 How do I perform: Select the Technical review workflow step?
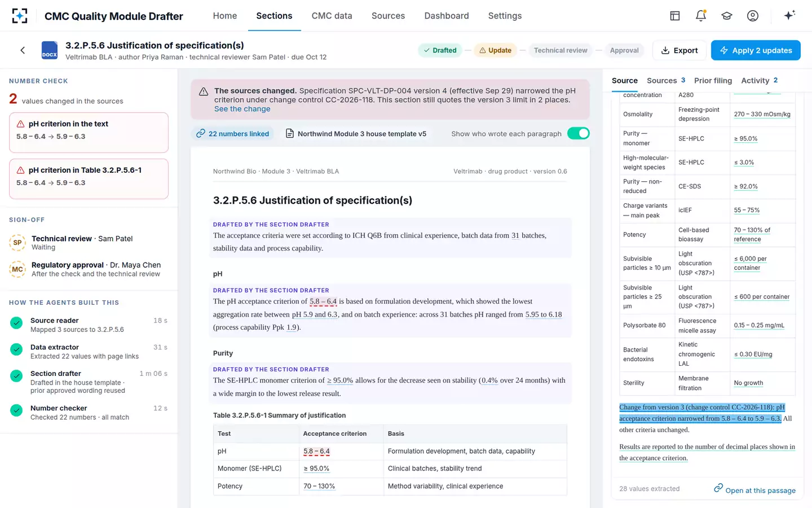pos(561,50)
